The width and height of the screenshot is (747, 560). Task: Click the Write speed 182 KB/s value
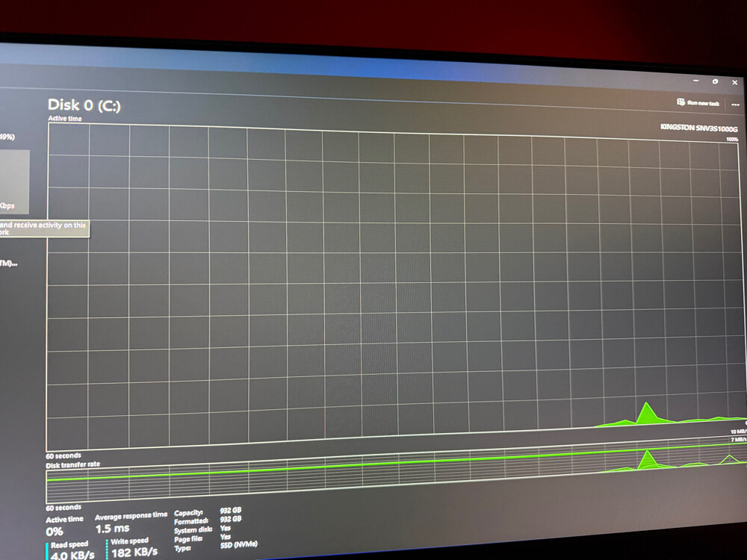[x=134, y=553]
